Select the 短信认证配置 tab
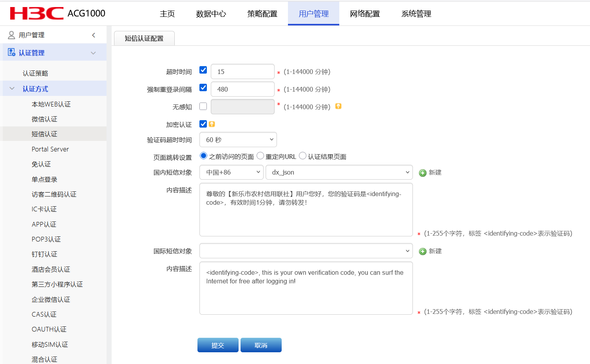Viewport: 590px width, 364px height. tap(144, 38)
